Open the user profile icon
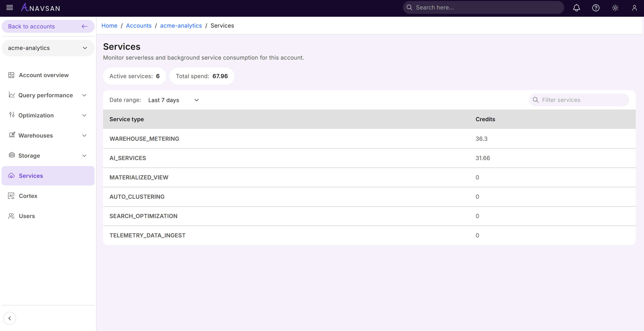This screenshot has height=331, width=644. click(634, 8)
